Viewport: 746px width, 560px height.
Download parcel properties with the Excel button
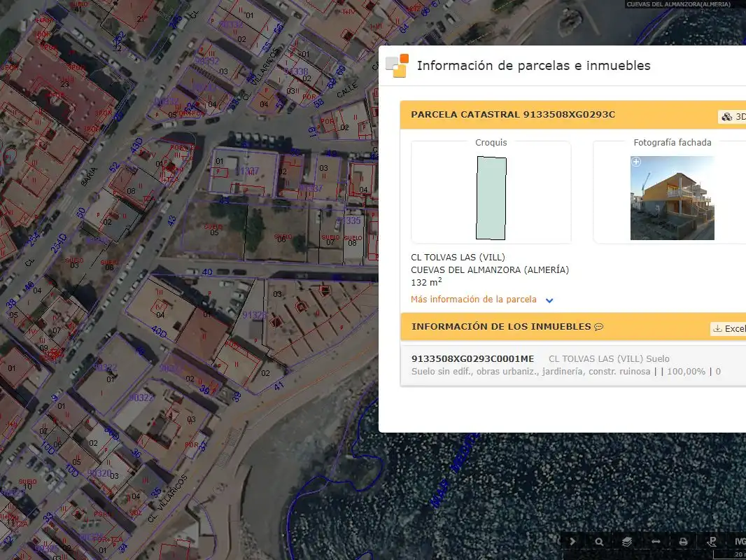point(729,328)
